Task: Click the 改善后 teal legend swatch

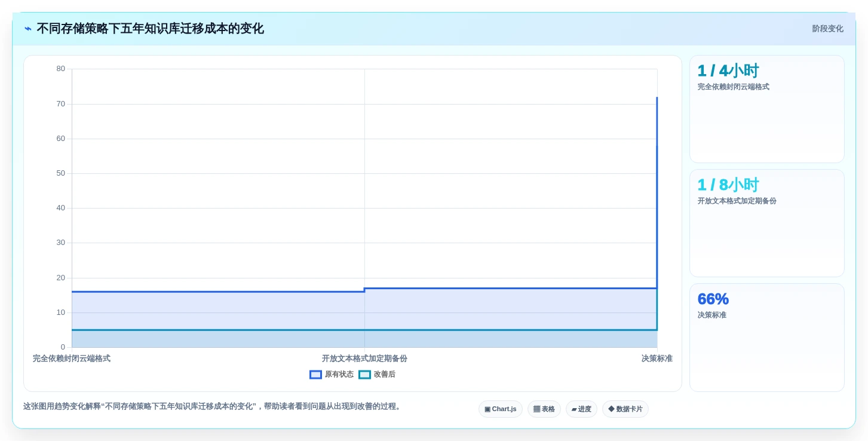Action: click(364, 375)
